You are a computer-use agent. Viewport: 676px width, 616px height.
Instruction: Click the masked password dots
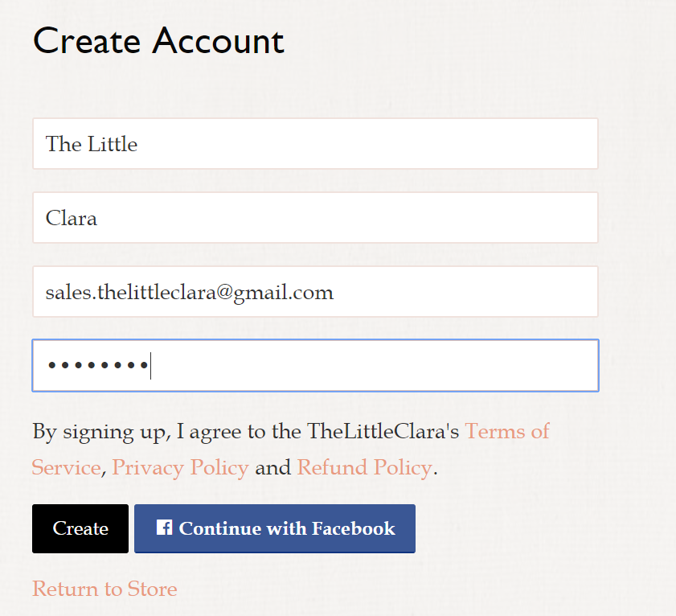98,365
